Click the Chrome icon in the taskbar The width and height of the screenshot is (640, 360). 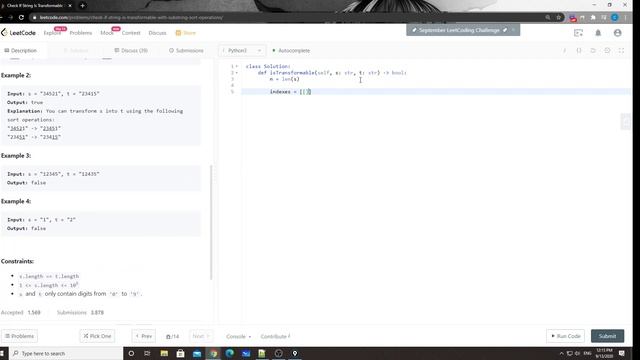pyautogui.click(x=213, y=353)
